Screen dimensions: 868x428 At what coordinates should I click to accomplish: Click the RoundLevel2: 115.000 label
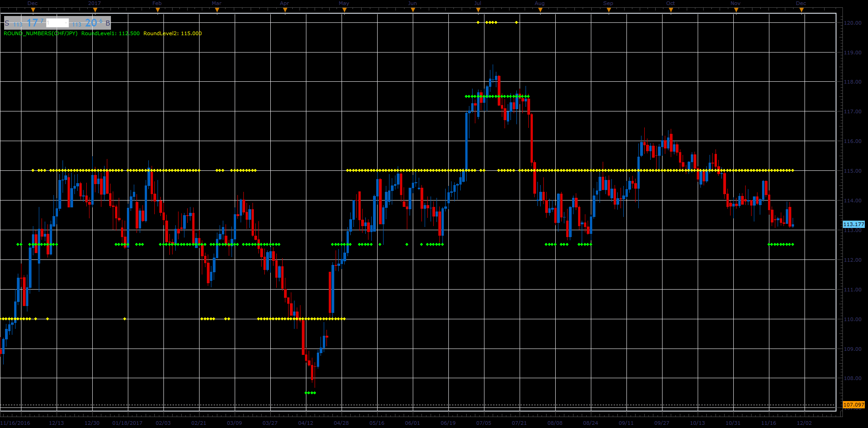click(x=173, y=33)
